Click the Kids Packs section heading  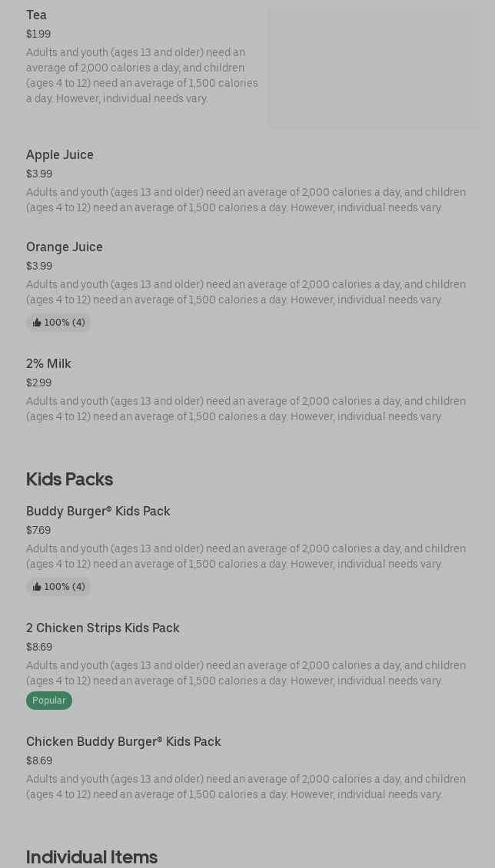[x=69, y=479]
